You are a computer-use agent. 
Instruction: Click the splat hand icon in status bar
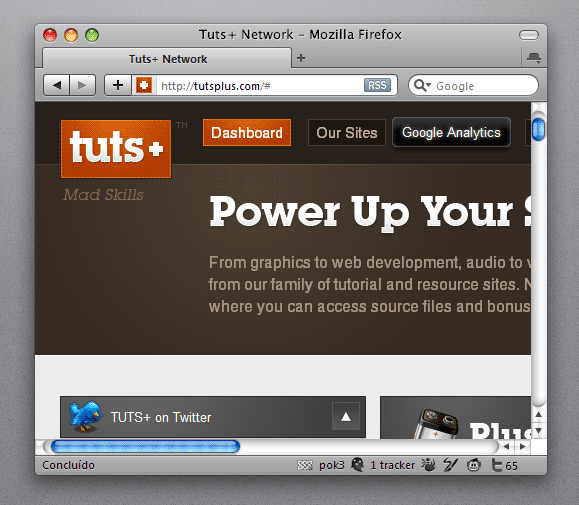point(428,465)
